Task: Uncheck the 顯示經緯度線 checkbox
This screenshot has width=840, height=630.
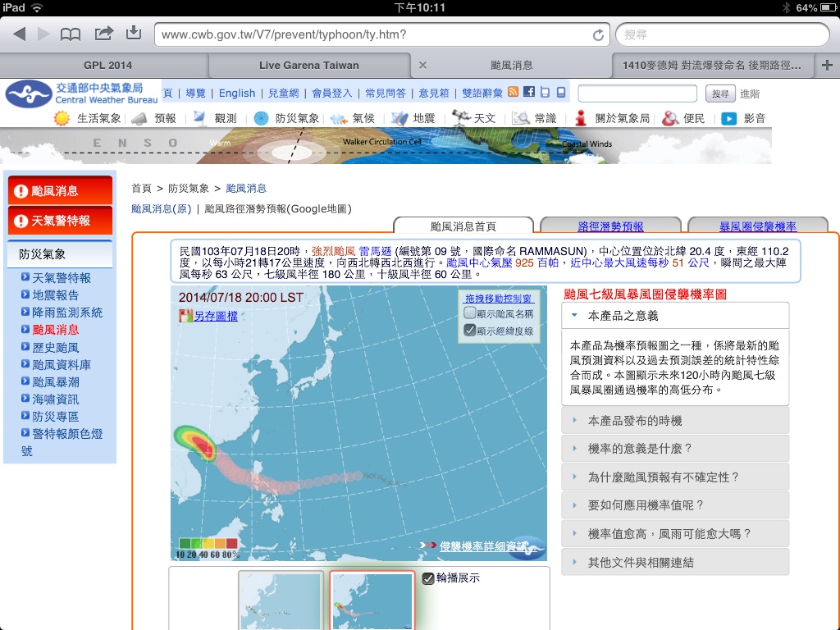Action: click(x=470, y=331)
